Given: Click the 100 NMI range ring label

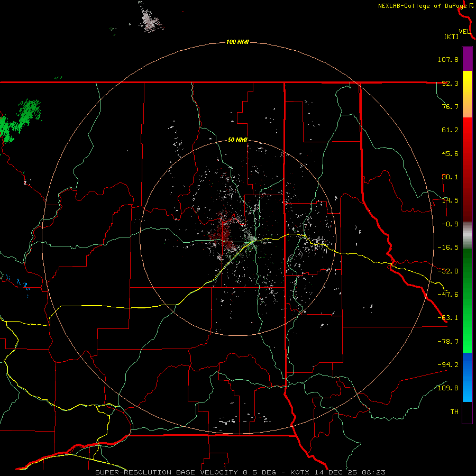Looking at the screenshot, I should (237, 42).
